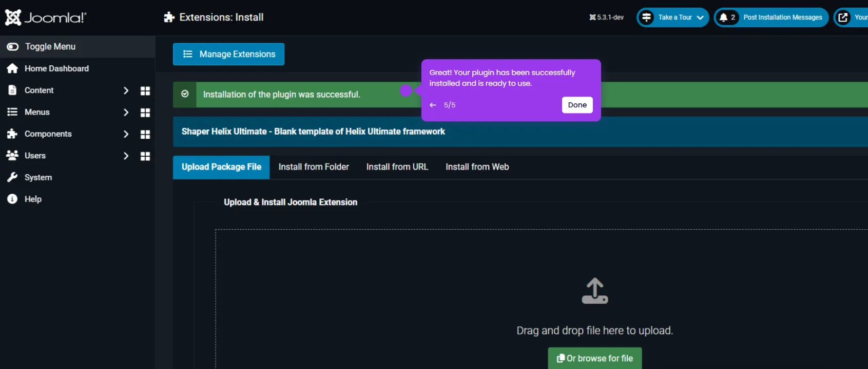The width and height of the screenshot is (868, 369).
Task: Switch to Install from Web tab
Action: pos(477,167)
